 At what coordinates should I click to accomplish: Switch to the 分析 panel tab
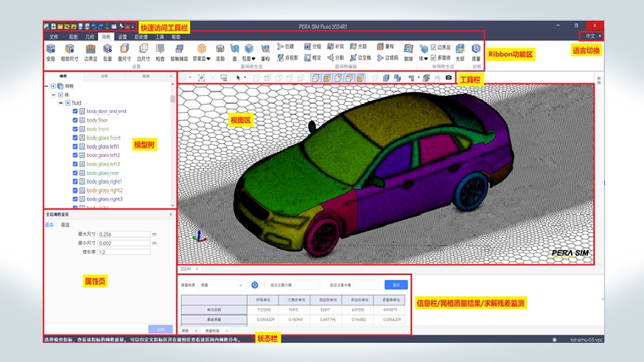[104, 75]
